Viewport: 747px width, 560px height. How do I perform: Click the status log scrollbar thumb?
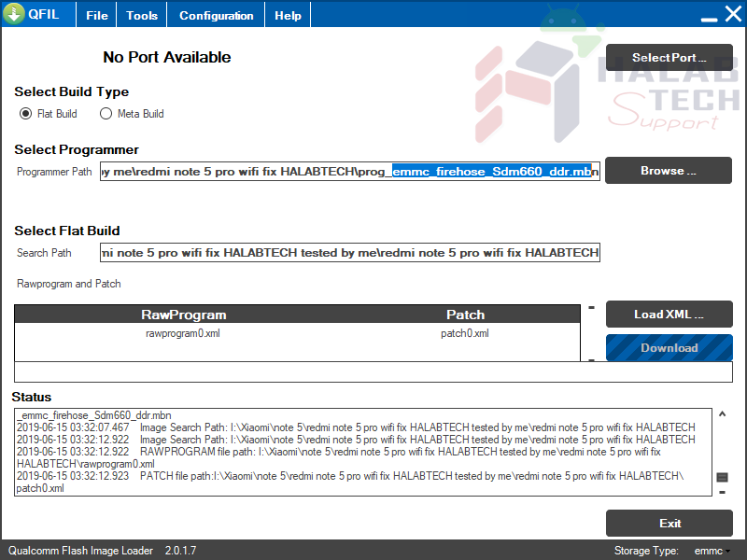[x=722, y=477]
